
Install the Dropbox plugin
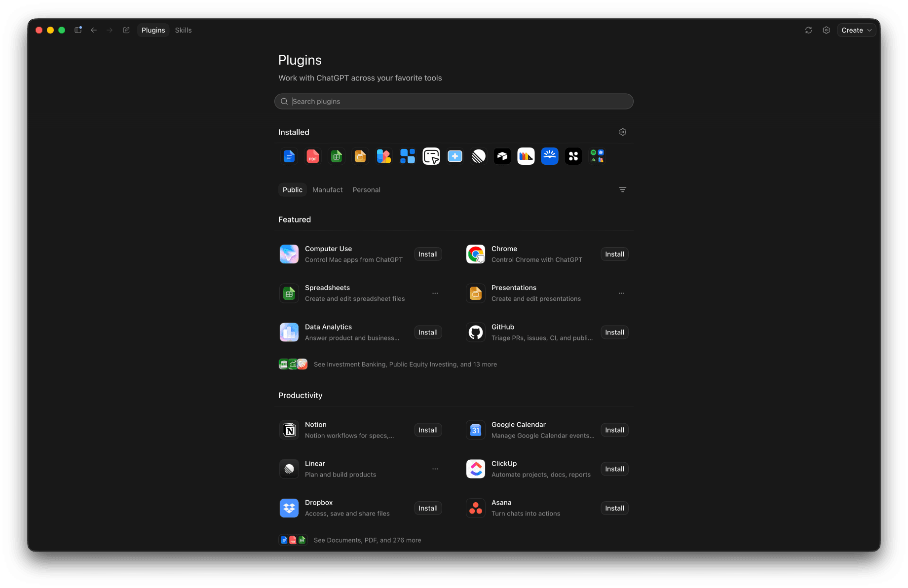(428, 508)
